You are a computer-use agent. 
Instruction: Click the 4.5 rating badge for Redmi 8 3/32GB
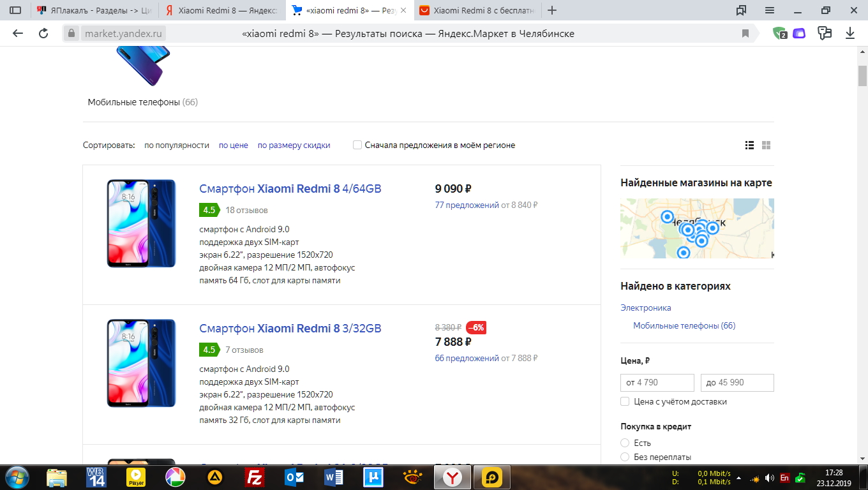[x=209, y=350]
